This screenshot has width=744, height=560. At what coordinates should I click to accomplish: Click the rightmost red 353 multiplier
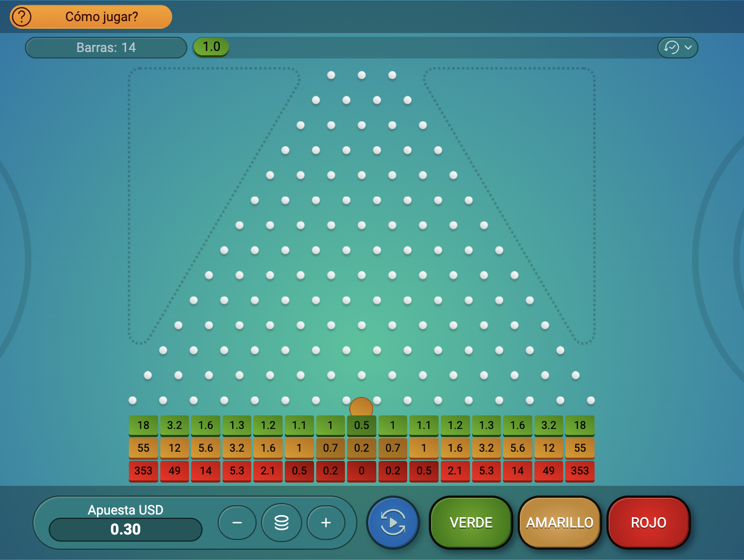point(580,471)
